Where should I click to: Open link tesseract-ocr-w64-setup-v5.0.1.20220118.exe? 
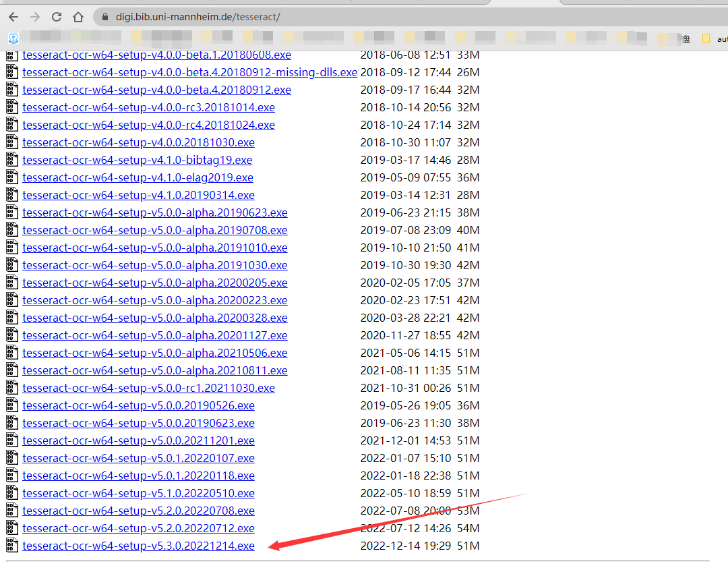pos(138,476)
